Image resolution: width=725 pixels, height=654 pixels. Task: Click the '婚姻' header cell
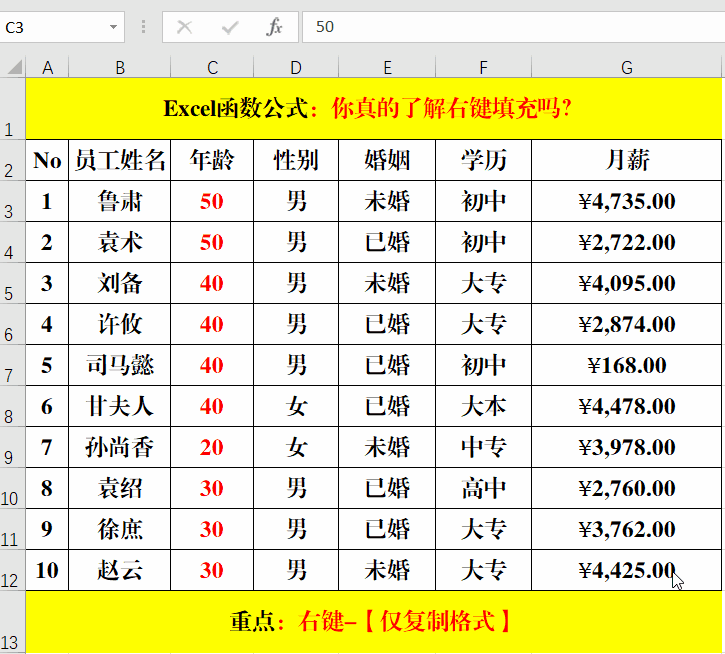pyautogui.click(x=387, y=160)
